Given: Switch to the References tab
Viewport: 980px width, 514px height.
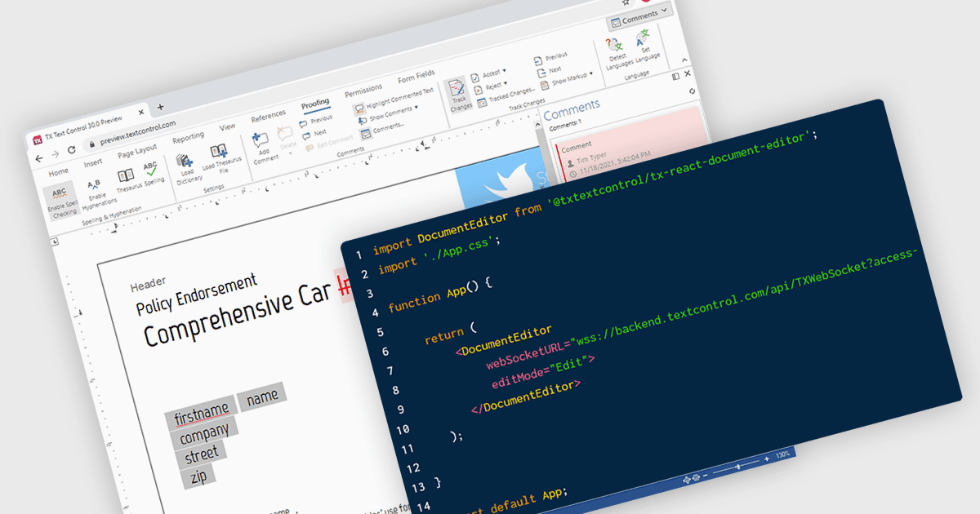Looking at the screenshot, I should (x=268, y=115).
